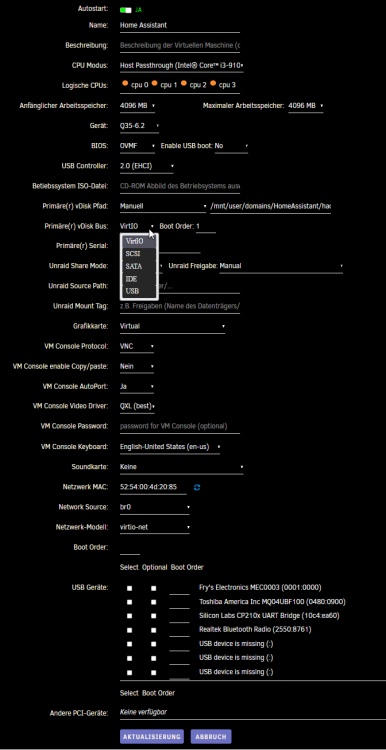Open VM Console Protocol VNC dropdown
This screenshot has height=750, width=386.
(x=137, y=346)
